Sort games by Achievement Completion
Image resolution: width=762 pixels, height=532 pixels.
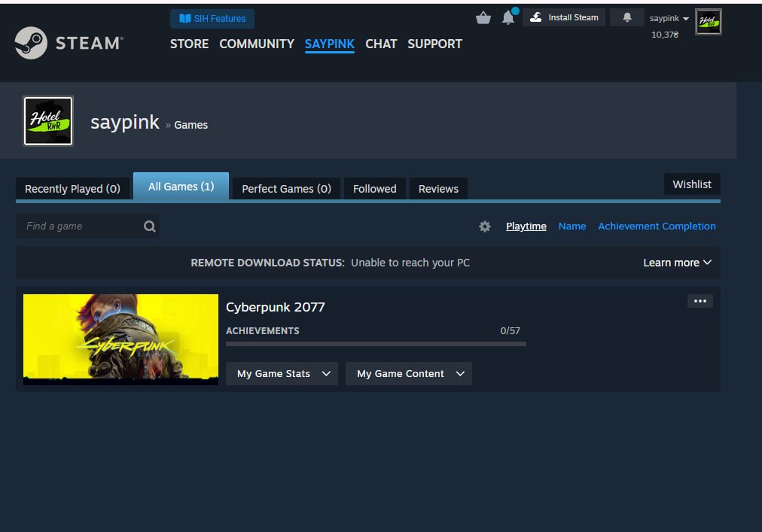click(657, 226)
